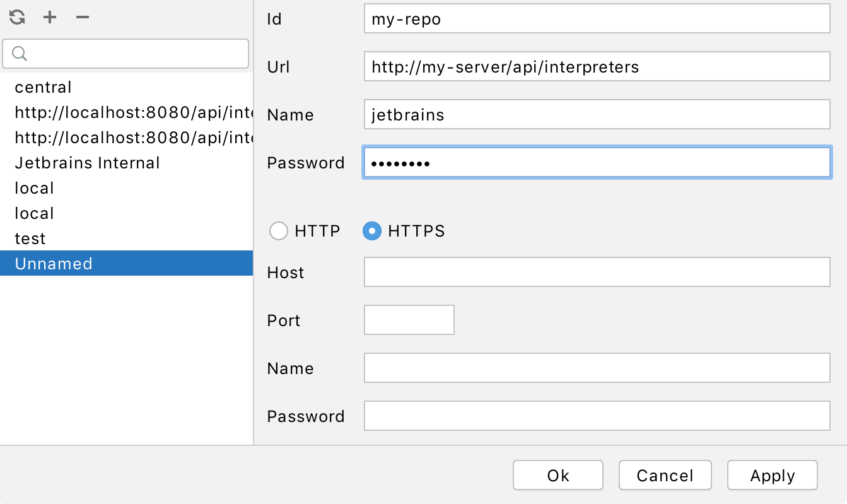Screen dimensions: 847x504
Task: Select the HTTP proxy radio button
Action: coord(279,231)
